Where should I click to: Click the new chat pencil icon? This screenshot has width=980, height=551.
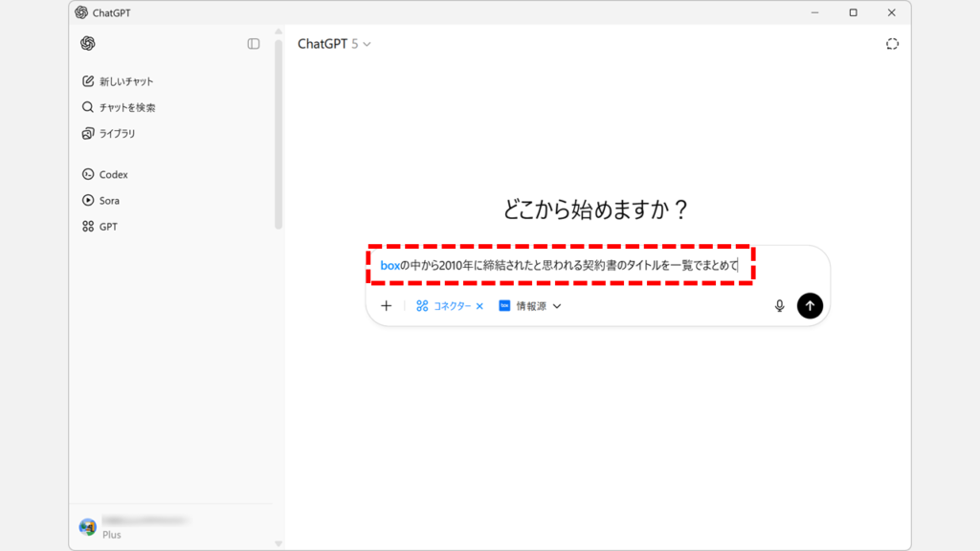(87, 81)
